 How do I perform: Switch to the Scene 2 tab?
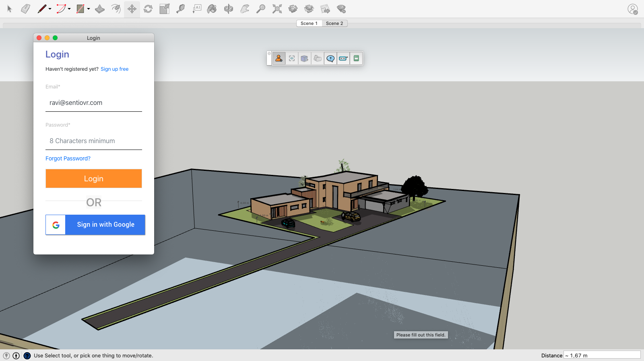[334, 23]
